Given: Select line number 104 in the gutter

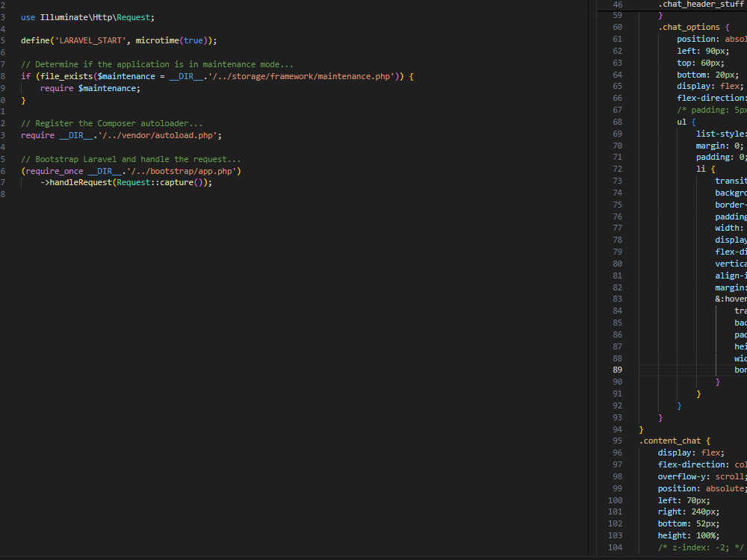Looking at the screenshot, I should (615, 547).
